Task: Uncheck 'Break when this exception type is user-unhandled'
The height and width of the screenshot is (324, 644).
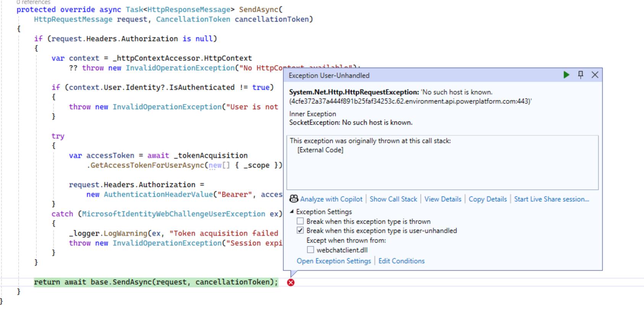Action: coord(300,231)
